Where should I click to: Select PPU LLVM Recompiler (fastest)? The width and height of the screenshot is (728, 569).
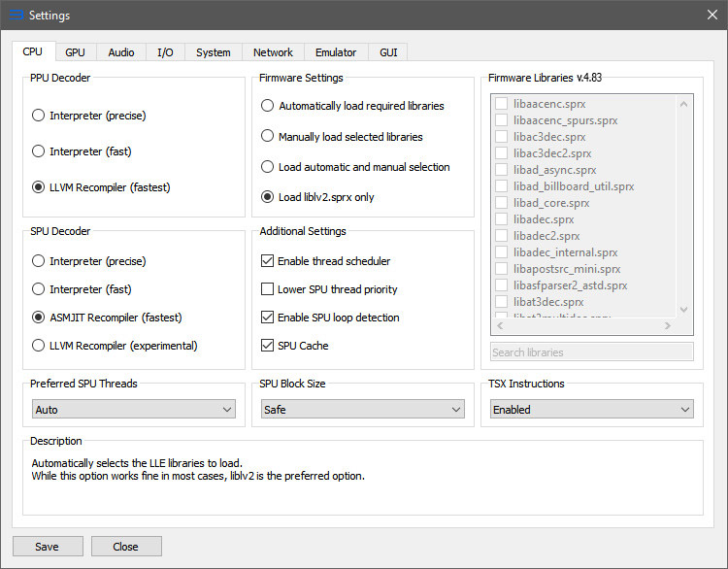pyautogui.click(x=101, y=187)
